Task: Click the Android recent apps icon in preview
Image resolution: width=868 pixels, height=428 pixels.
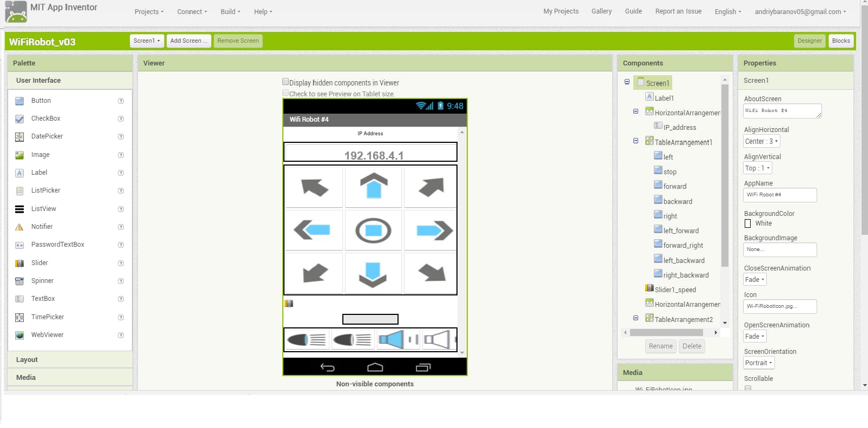Action: pyautogui.click(x=423, y=367)
